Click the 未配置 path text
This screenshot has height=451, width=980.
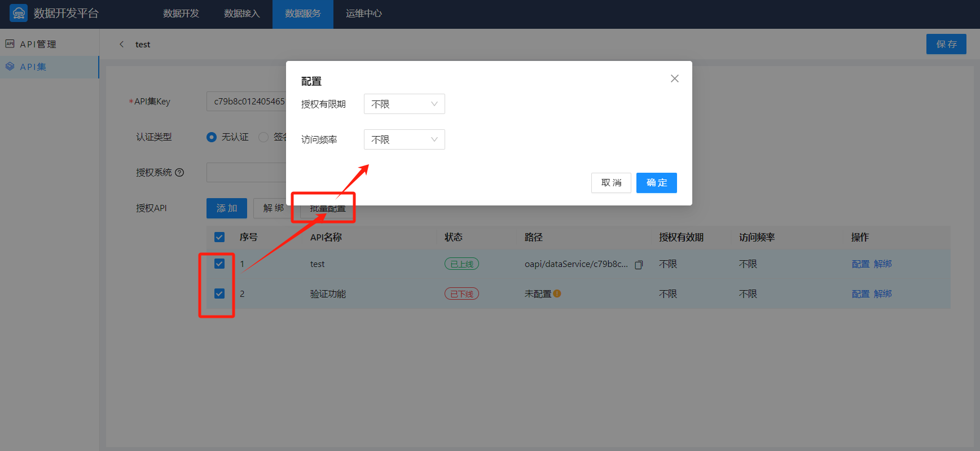point(538,294)
